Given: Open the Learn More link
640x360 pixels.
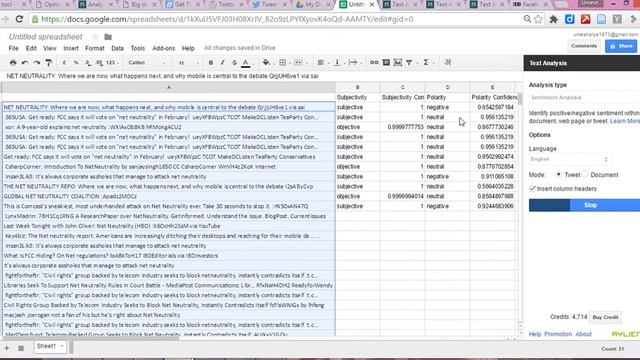Looking at the screenshot, I should [624, 121].
